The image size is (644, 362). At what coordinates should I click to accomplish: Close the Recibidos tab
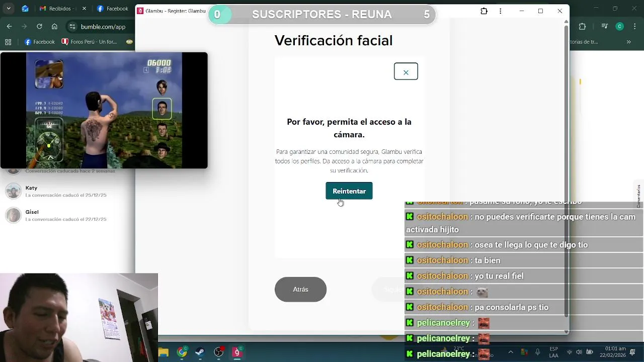pos(84,9)
